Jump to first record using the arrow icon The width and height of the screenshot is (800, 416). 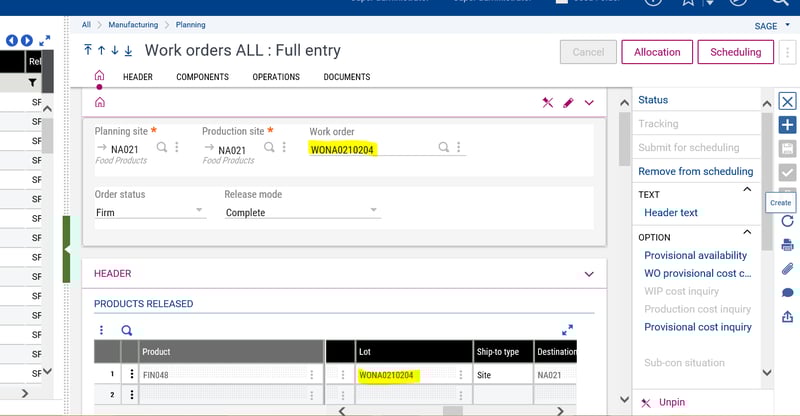tap(88, 50)
